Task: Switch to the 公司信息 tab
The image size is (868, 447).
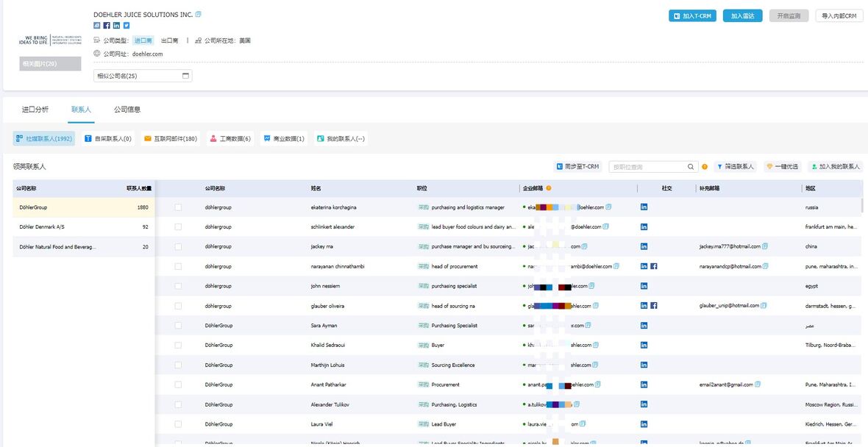Action: pos(127,109)
